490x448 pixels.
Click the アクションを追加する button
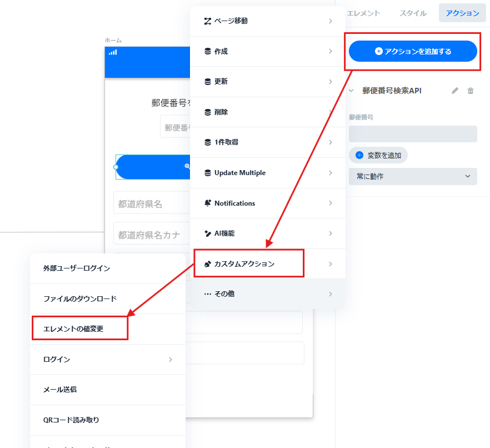coord(413,51)
